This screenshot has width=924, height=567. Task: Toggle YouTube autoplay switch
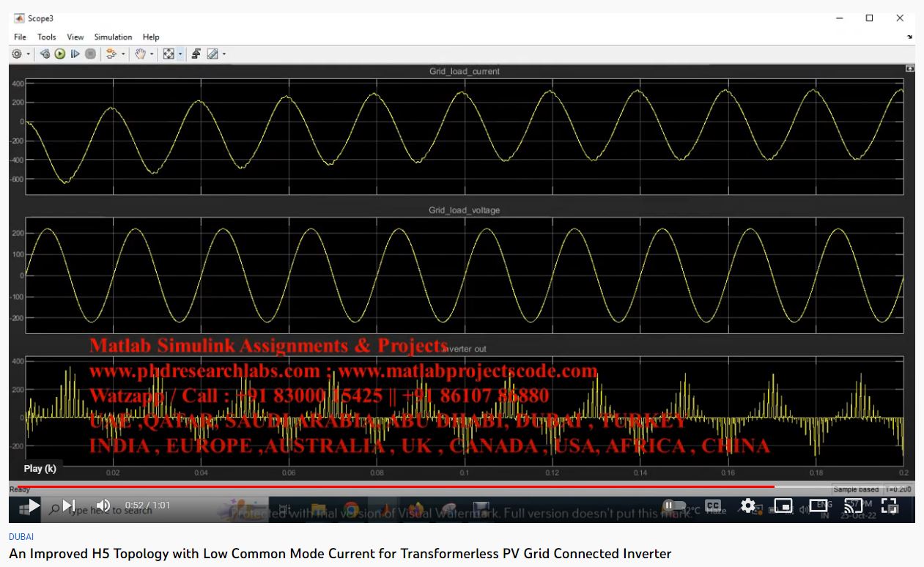point(673,505)
